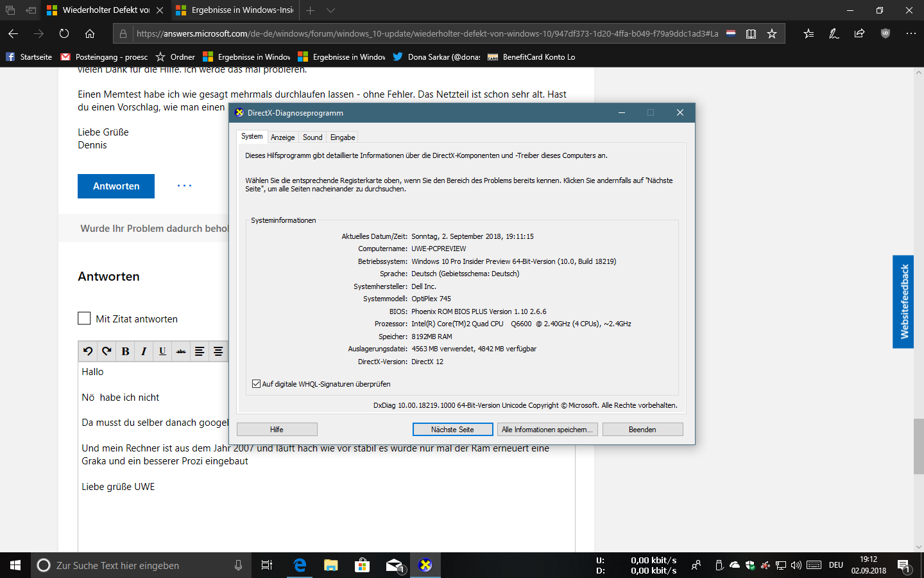Reload the page with the refresh icon
The height and width of the screenshot is (578, 924).
pos(64,33)
